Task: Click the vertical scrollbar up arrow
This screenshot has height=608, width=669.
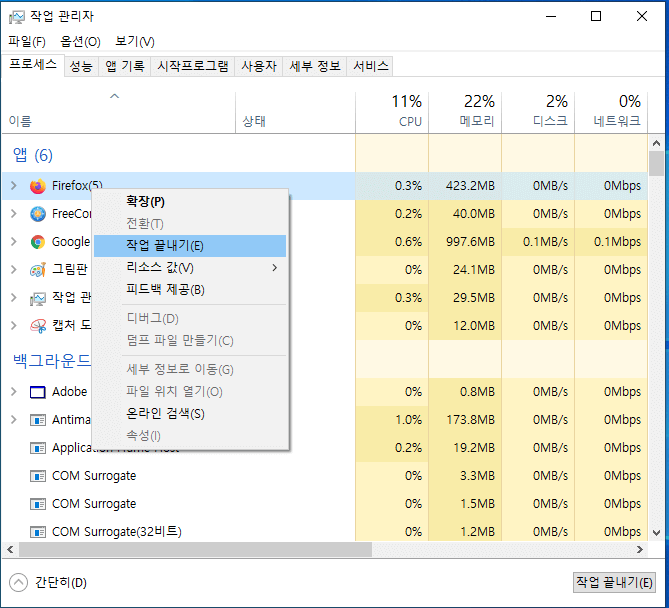Action: tap(656, 143)
